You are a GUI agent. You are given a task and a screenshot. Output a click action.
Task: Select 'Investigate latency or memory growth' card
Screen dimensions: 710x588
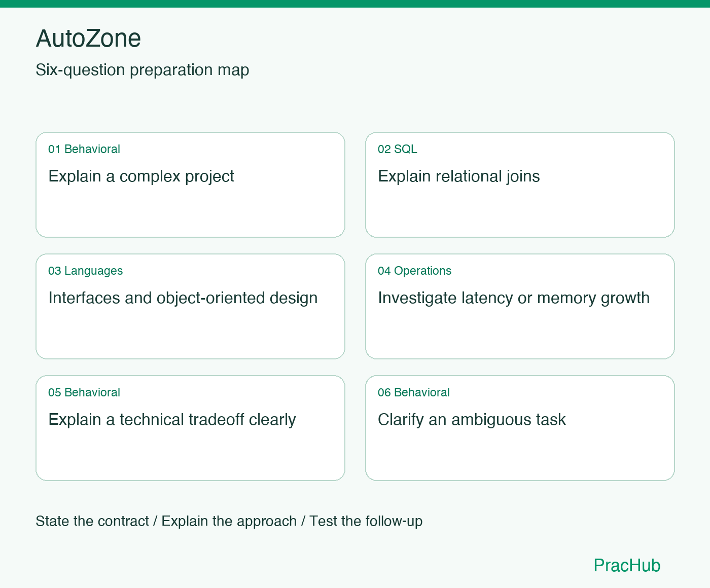pyautogui.click(x=520, y=306)
